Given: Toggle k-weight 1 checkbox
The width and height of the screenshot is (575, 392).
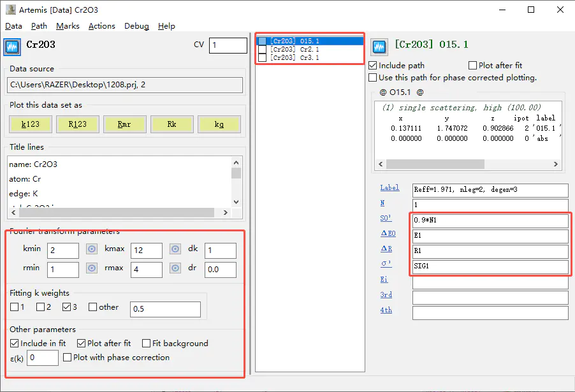Looking at the screenshot, I should [x=14, y=307].
